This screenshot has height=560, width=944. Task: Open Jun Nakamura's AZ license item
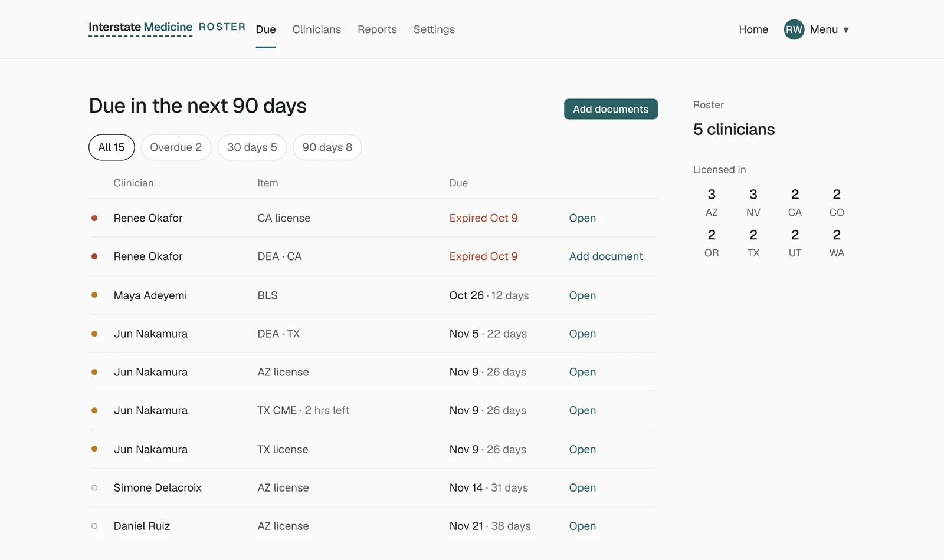582,372
